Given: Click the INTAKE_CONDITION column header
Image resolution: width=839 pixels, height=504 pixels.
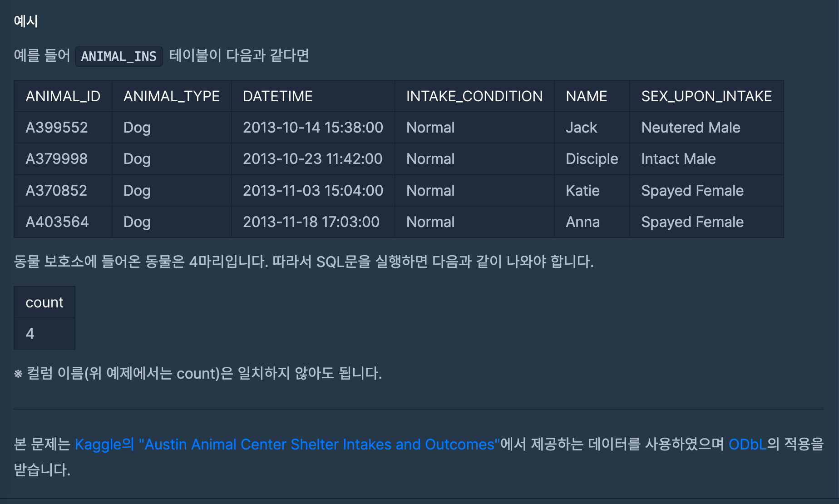Looking at the screenshot, I should point(474,96).
